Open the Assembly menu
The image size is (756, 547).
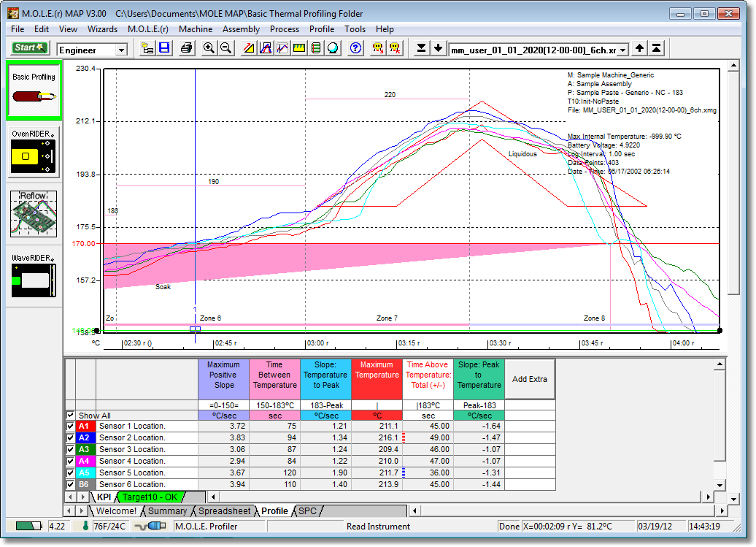click(241, 29)
